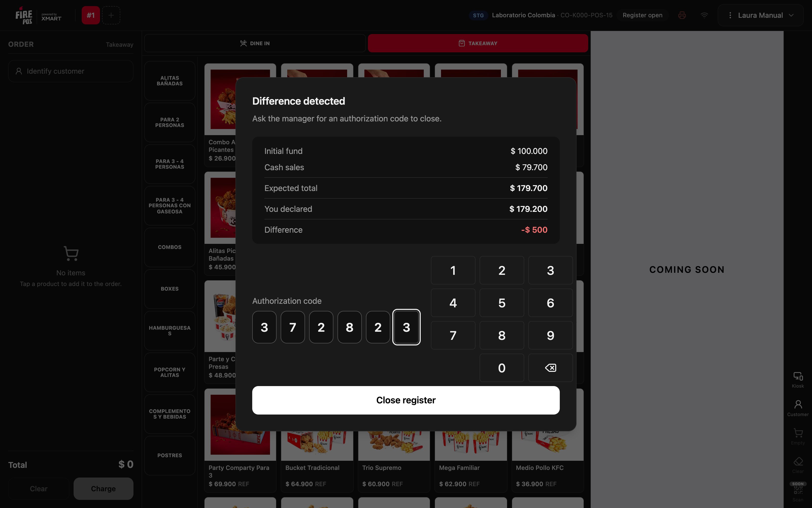812x508 pixels.
Task: Select the Takeaway tab
Action: coord(478,43)
